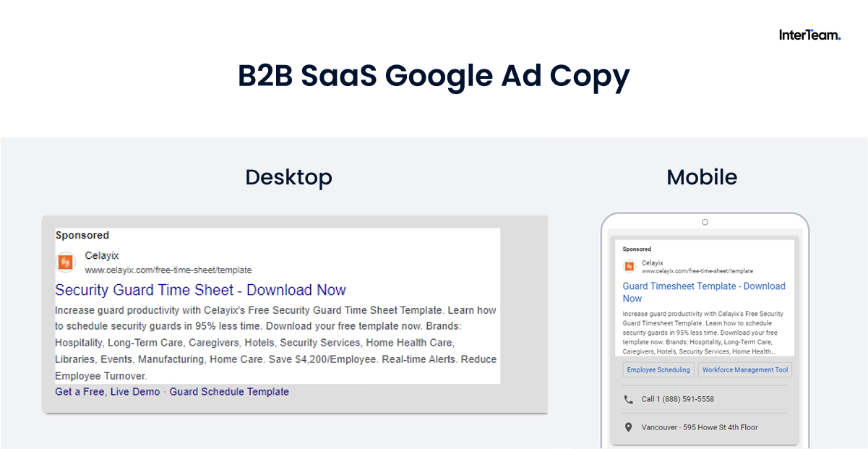Click the 'B2B SaaS Google Ad Copy' title
The height and width of the screenshot is (449, 868).
tap(434, 76)
